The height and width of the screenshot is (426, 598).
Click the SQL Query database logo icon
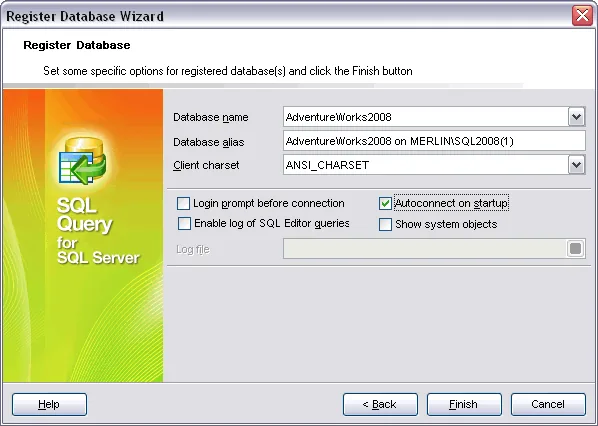click(83, 161)
